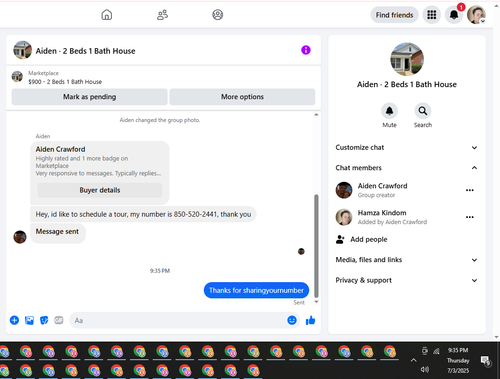500x379 pixels.
Task: Open the account profile picture menu
Action: pyautogui.click(x=476, y=15)
